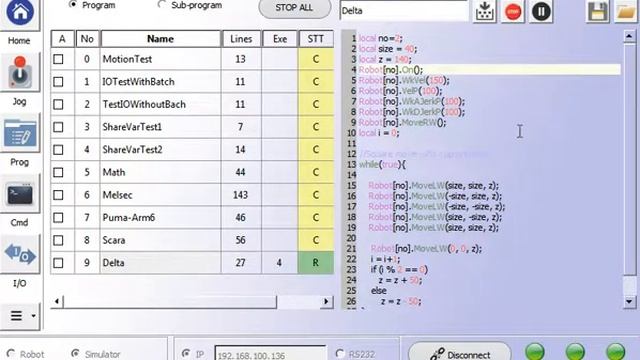Click the Lines column header
Image resolution: width=640 pixels, height=360 pixels.
click(x=241, y=39)
